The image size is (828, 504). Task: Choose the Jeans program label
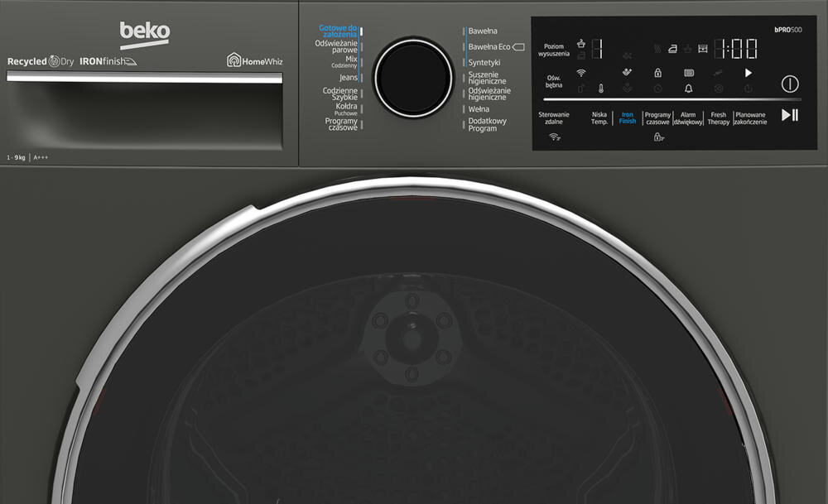(x=349, y=77)
